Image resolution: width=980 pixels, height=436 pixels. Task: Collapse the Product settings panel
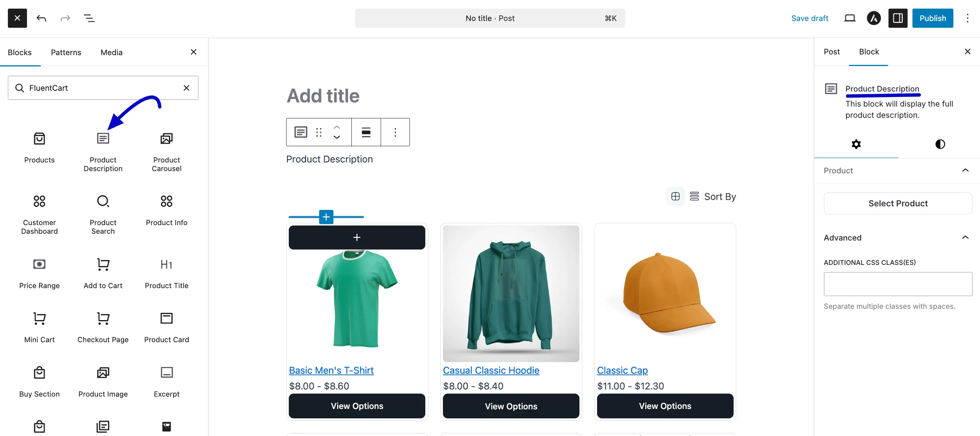(x=965, y=170)
